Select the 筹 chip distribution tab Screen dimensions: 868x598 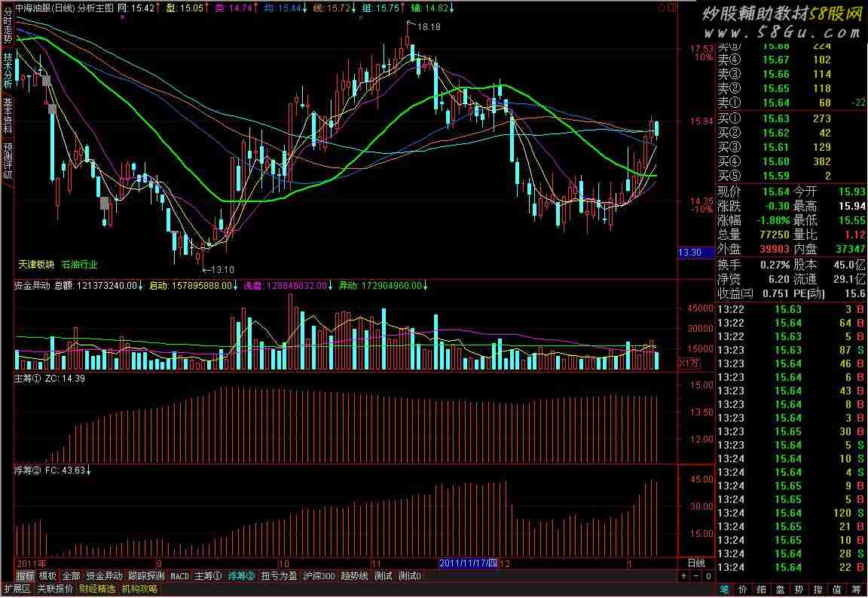pyautogui.click(x=856, y=590)
